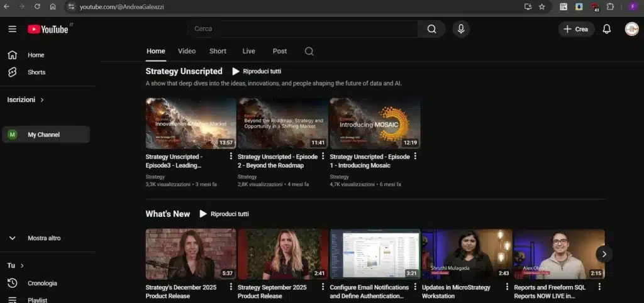Open options for Strategy Unscripted Episode 1
This screenshot has height=303, width=644.
[x=415, y=157]
